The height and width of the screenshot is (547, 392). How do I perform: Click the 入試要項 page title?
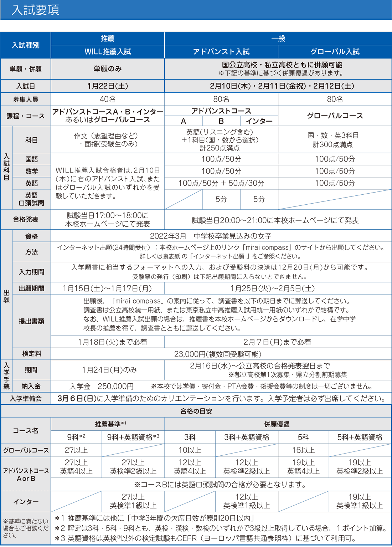35,10
